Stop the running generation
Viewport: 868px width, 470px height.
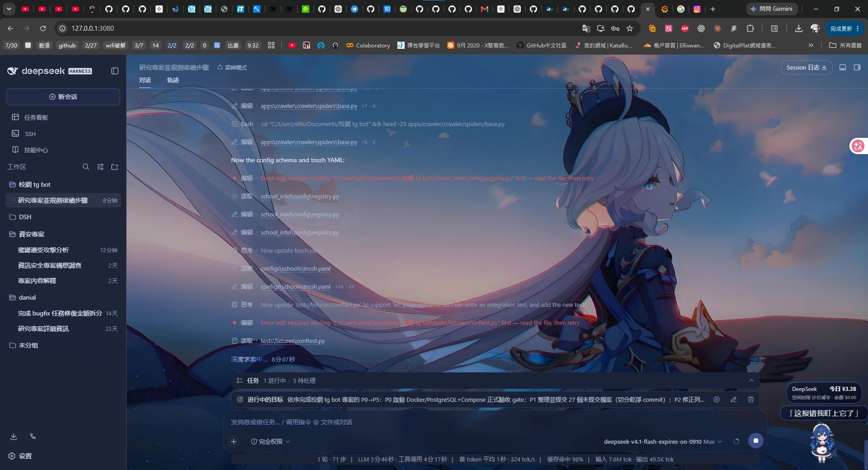pos(756,441)
